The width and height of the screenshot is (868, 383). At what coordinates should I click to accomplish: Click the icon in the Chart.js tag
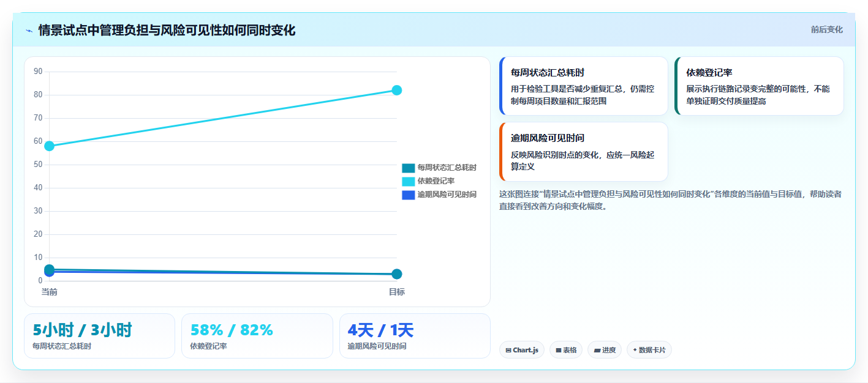click(x=508, y=351)
